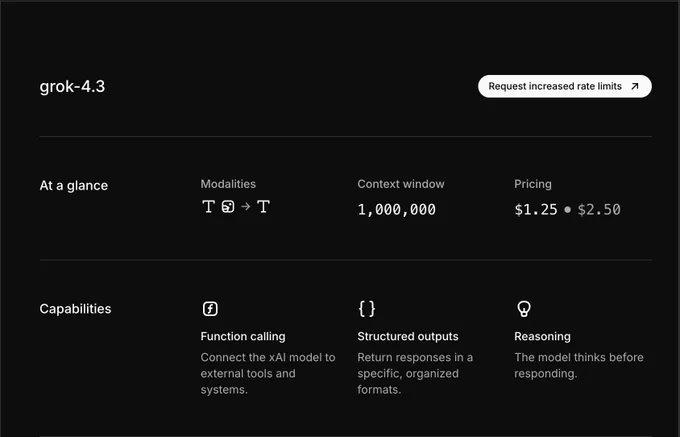Click the Reasoning lightbulb icon

[524, 309]
